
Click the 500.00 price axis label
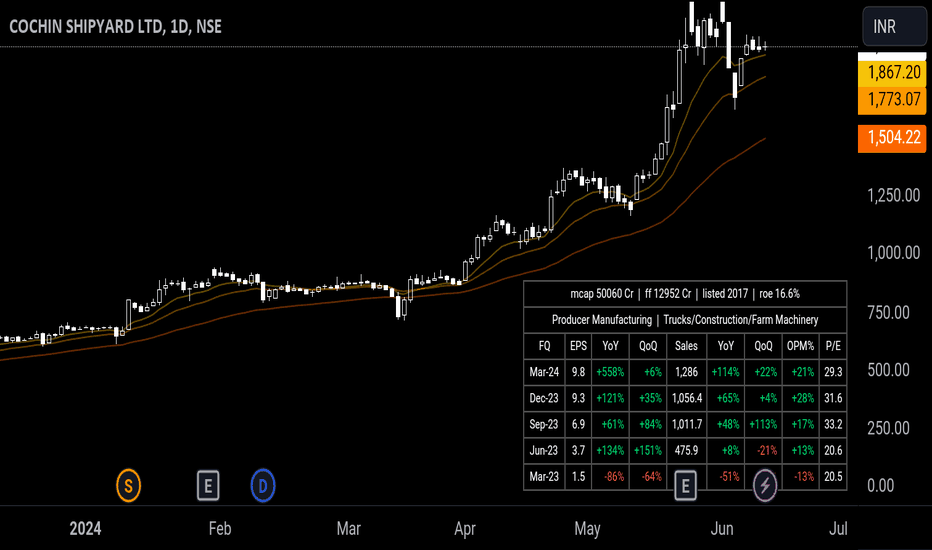pos(888,370)
